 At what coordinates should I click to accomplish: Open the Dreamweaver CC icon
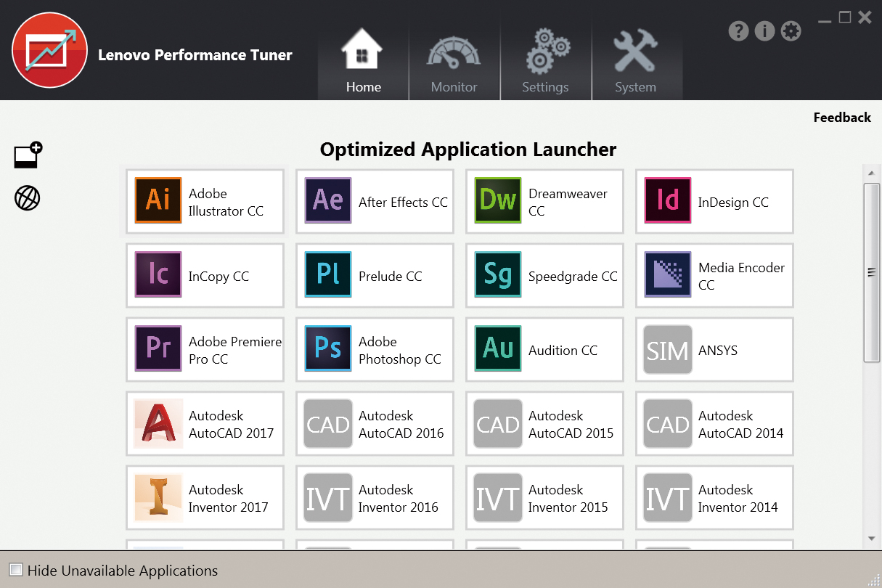[x=498, y=200]
